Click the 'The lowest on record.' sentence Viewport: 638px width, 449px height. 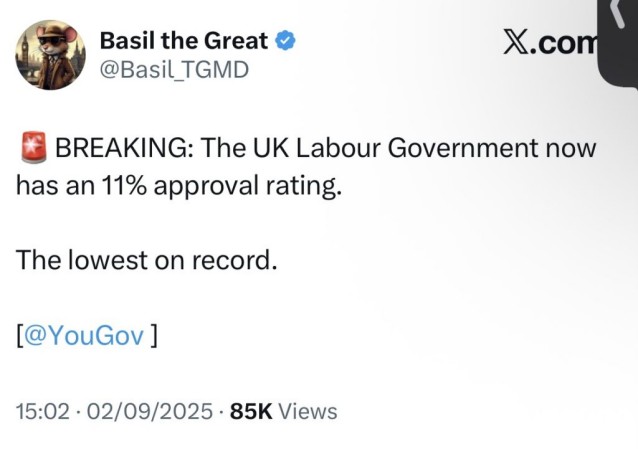click(147, 260)
